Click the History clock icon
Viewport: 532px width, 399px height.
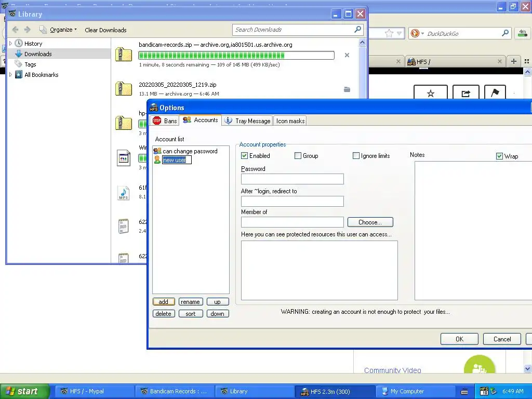(19, 44)
